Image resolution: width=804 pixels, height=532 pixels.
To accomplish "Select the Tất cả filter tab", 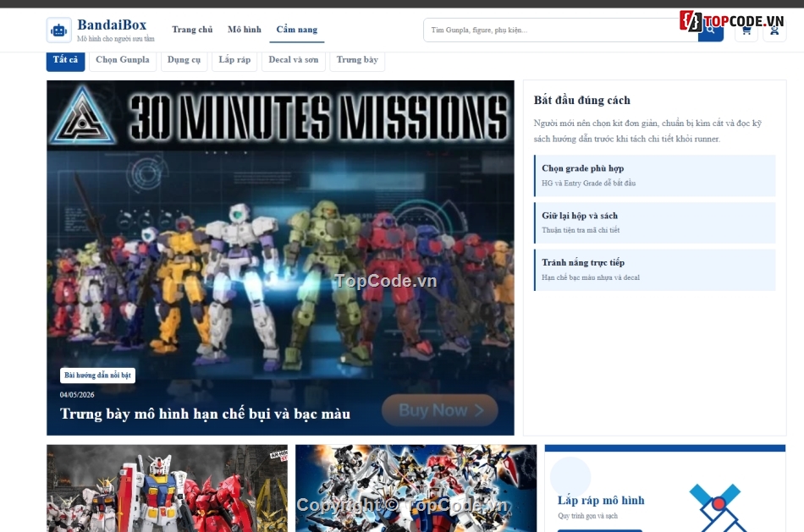I will click(66, 60).
